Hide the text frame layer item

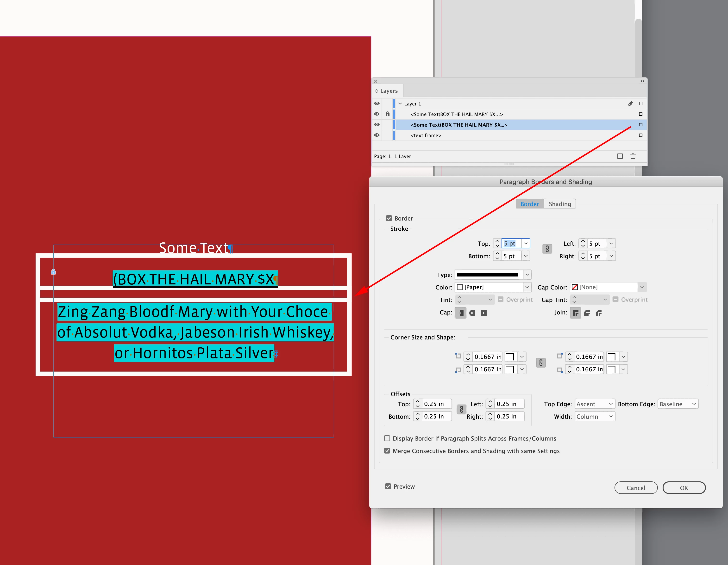click(377, 135)
